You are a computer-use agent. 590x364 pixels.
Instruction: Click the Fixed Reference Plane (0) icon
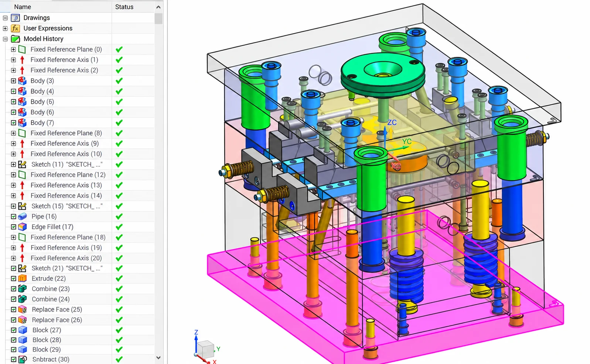pos(22,49)
